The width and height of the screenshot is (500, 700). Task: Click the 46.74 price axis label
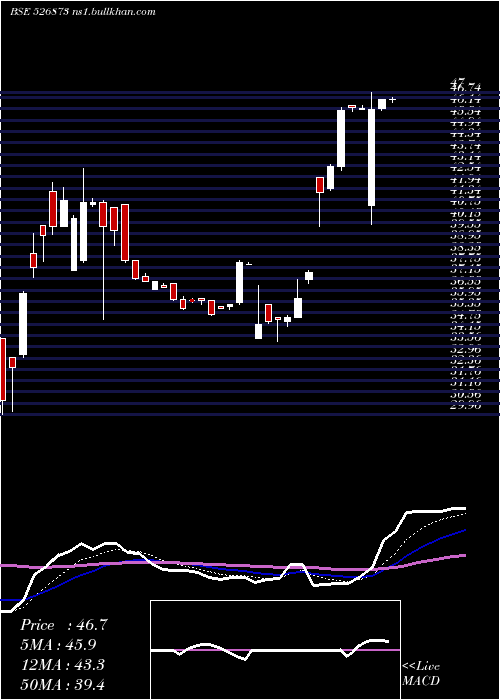[x=466, y=89]
